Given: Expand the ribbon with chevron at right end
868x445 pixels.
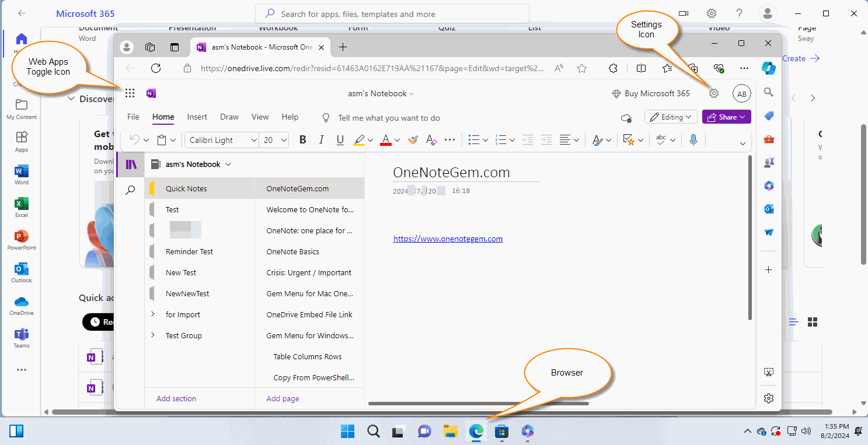Looking at the screenshot, I should (742, 143).
